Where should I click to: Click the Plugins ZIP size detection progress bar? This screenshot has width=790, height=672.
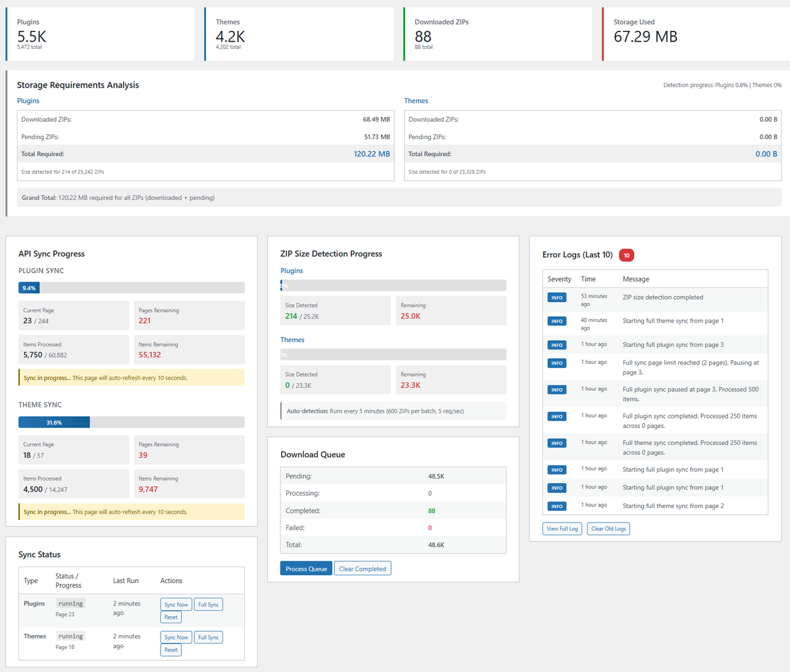coord(394,286)
